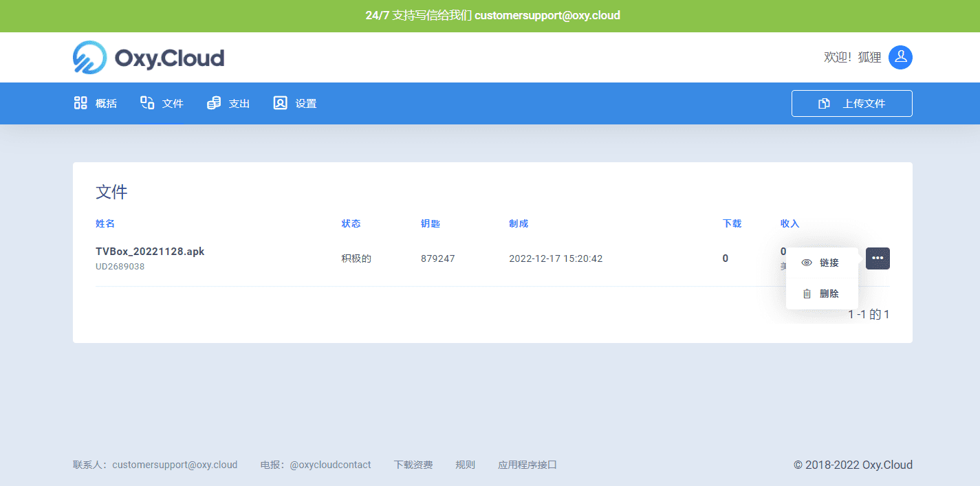Click the Oxy.Cloud logo

coord(149,58)
